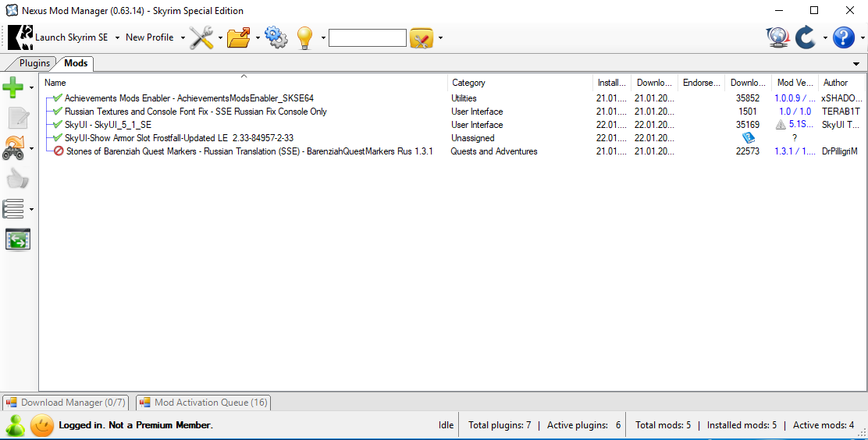This screenshot has width=868, height=440.
Task: Click the binoculars check-for-updates icon
Action: tap(13, 148)
